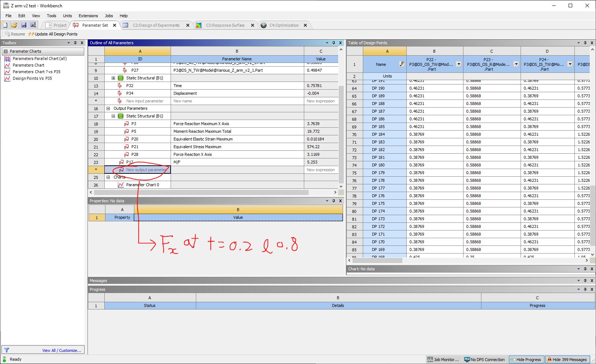Close the Parameter Set tab
The width and height of the screenshot is (596, 364).
coord(115,25)
